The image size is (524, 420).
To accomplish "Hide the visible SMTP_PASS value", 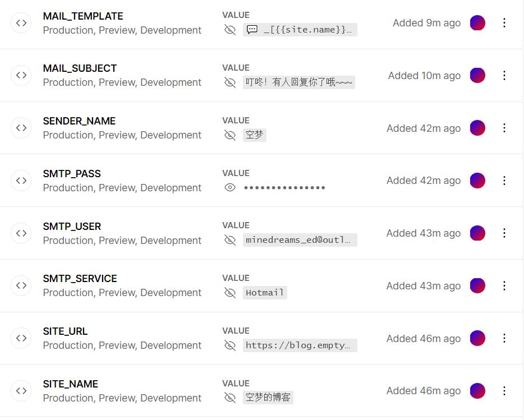I will [230, 187].
